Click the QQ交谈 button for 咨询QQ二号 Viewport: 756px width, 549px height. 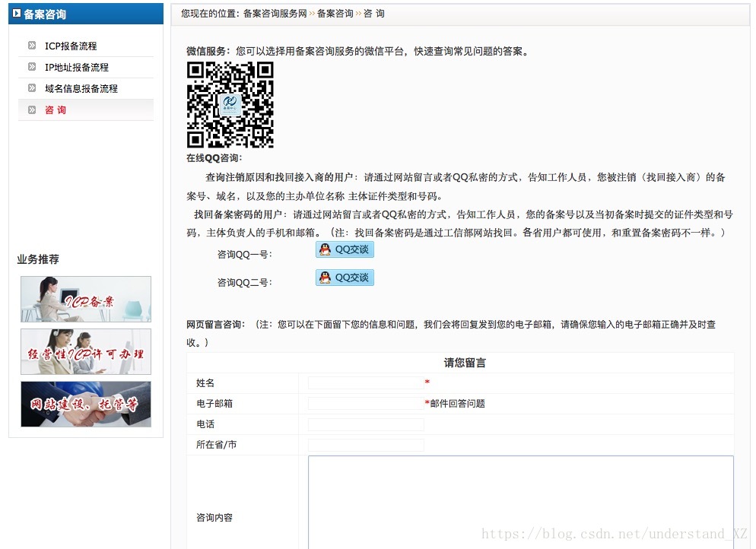tap(345, 278)
